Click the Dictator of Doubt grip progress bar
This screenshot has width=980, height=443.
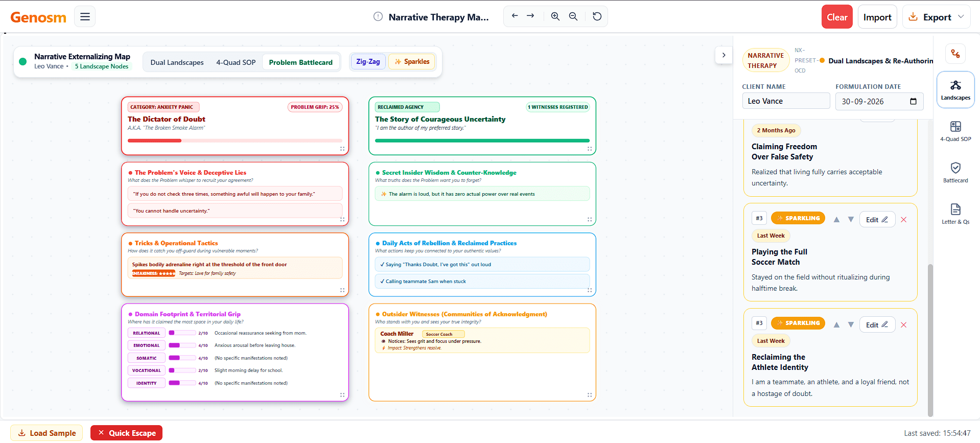[x=235, y=141]
